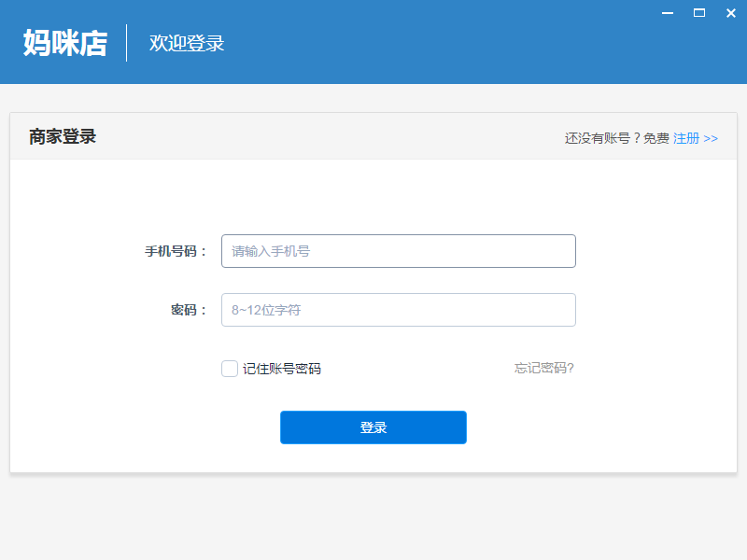747x560 pixels.
Task: Click the gray area below the login panel
Action: pos(373,518)
